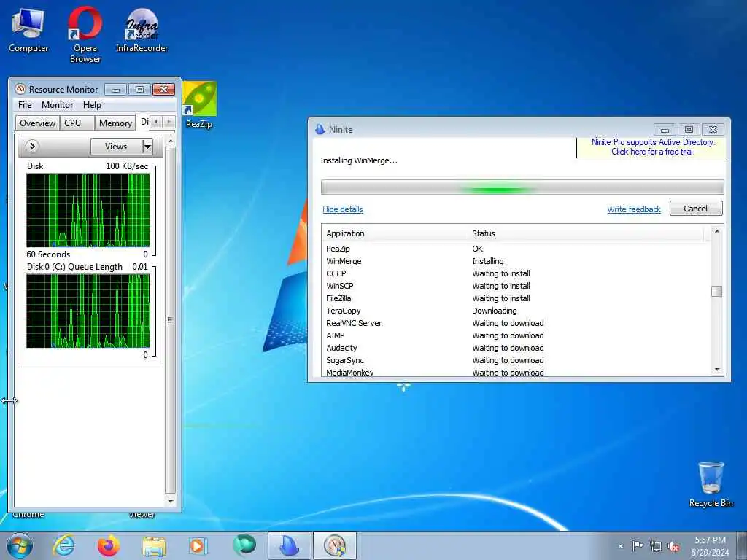Viewport: 747px width, 560px height.
Task: Click the Resource Monitor title bar icon
Action: (x=20, y=89)
